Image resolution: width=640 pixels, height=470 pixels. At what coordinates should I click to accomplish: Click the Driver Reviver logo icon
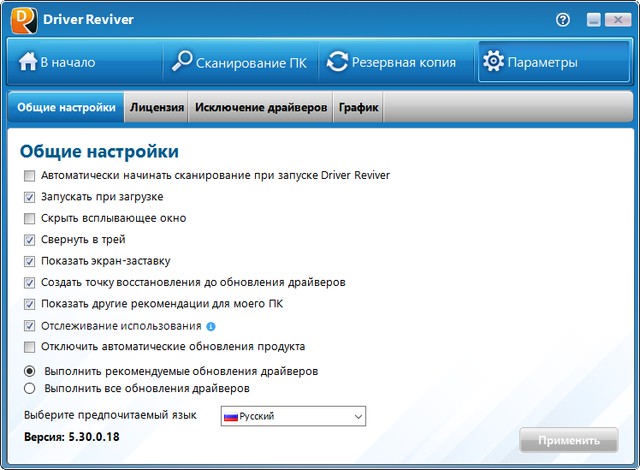[x=24, y=20]
